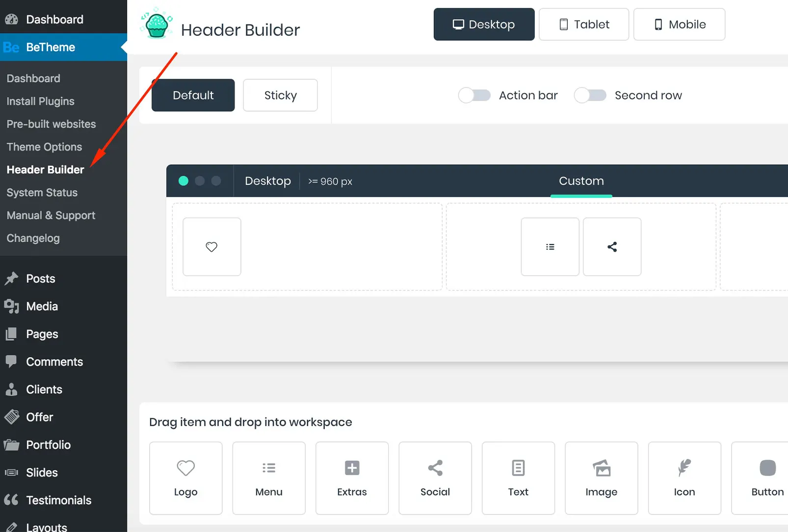
Task: Click the Text builder item
Action: [518, 478]
